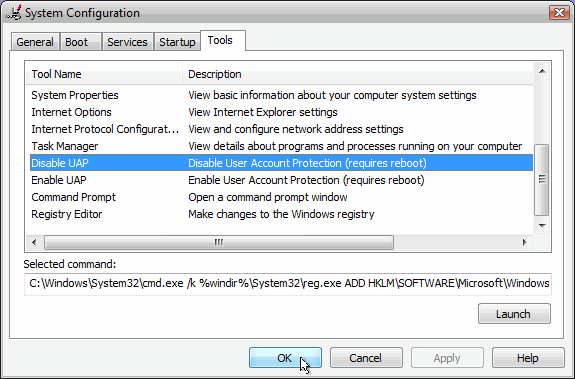
Task: Open the Startup tab
Action: point(177,42)
